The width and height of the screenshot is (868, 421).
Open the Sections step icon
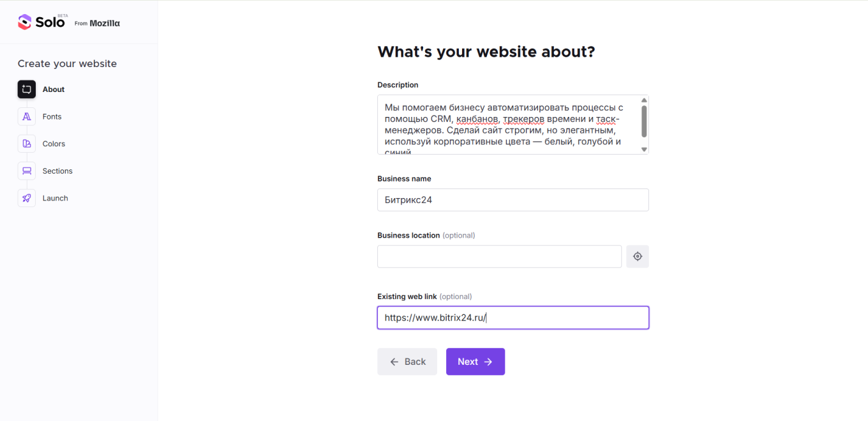tap(26, 171)
